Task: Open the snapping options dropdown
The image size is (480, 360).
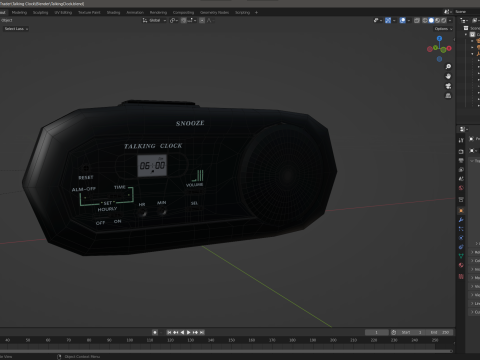Action: click(x=192, y=20)
